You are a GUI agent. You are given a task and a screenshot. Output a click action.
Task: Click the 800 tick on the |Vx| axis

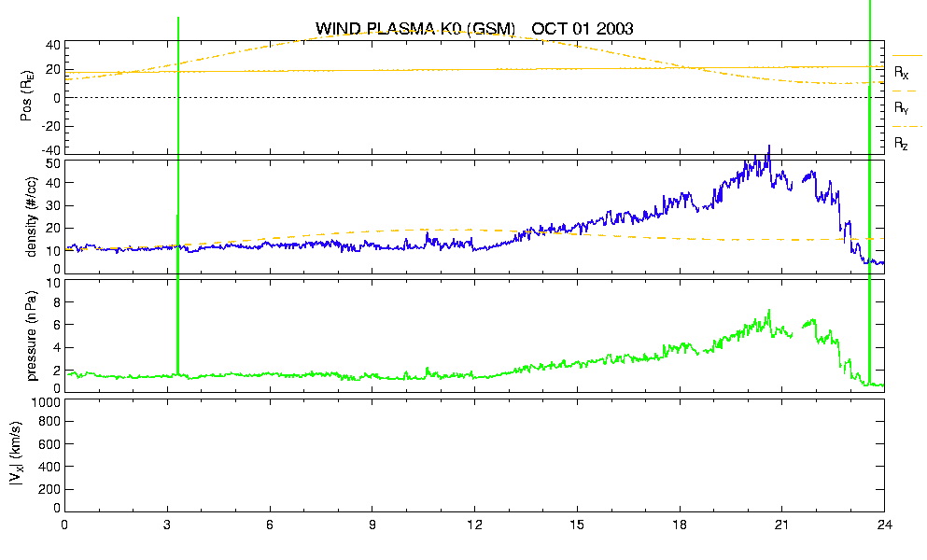click(50, 422)
